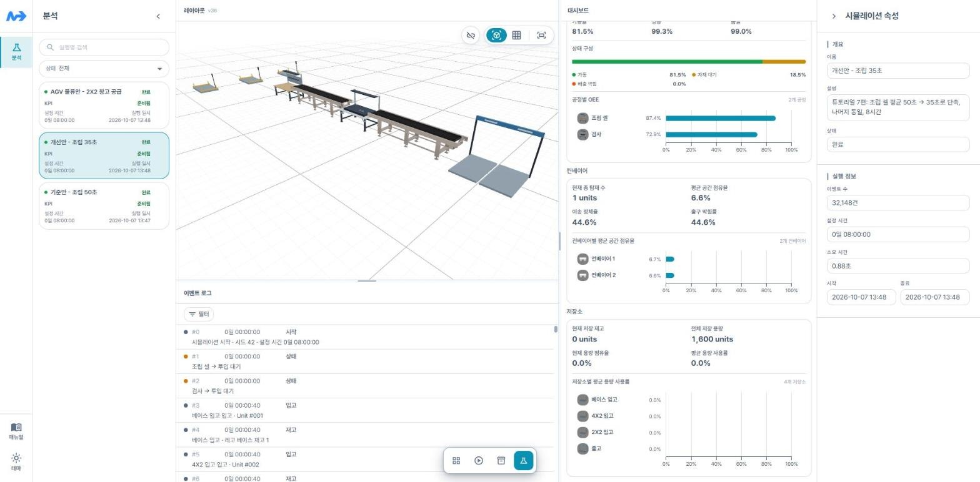The image size is (980, 482).
Task: Select the 3D view mode icon
Action: (496, 36)
